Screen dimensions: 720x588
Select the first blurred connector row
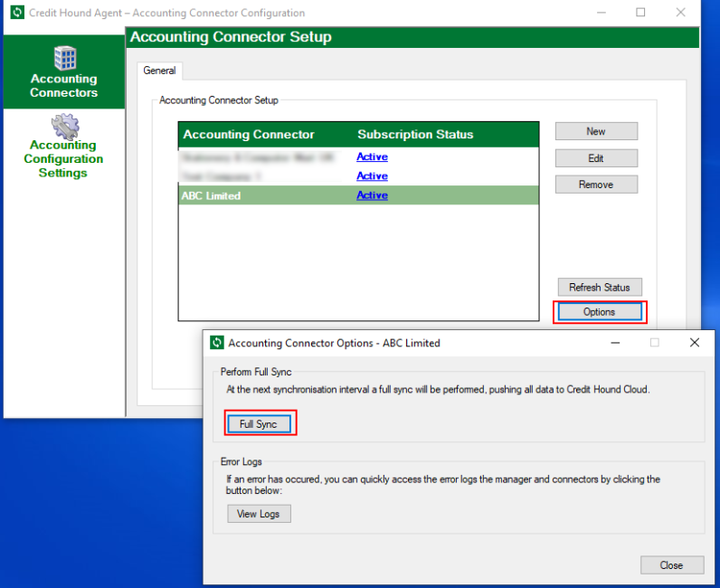(358, 157)
